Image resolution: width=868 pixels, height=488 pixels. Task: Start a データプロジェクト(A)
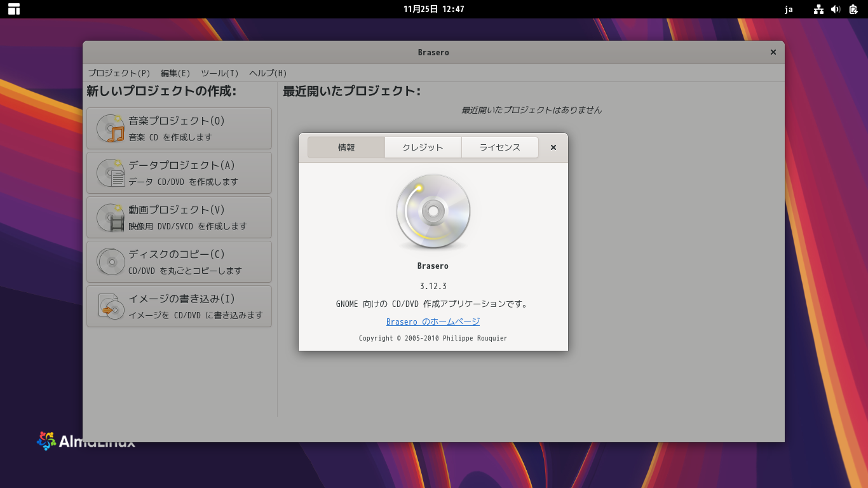pos(179,173)
